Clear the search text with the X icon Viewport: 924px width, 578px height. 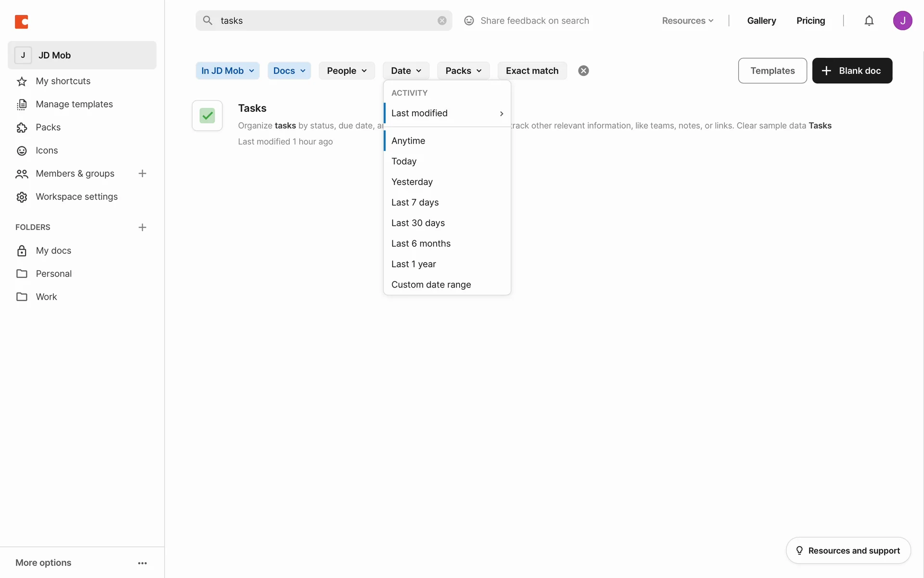tap(442, 21)
